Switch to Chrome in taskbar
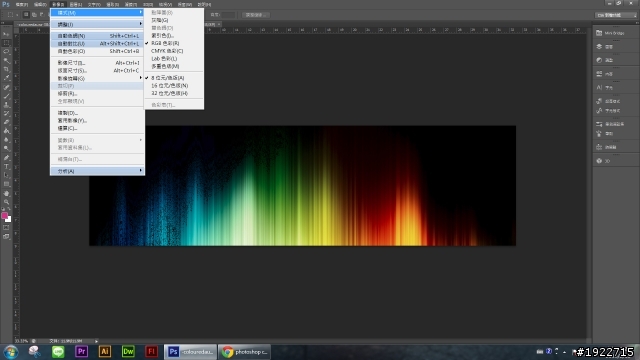Viewport: 640px width, 360px height. 244,351
